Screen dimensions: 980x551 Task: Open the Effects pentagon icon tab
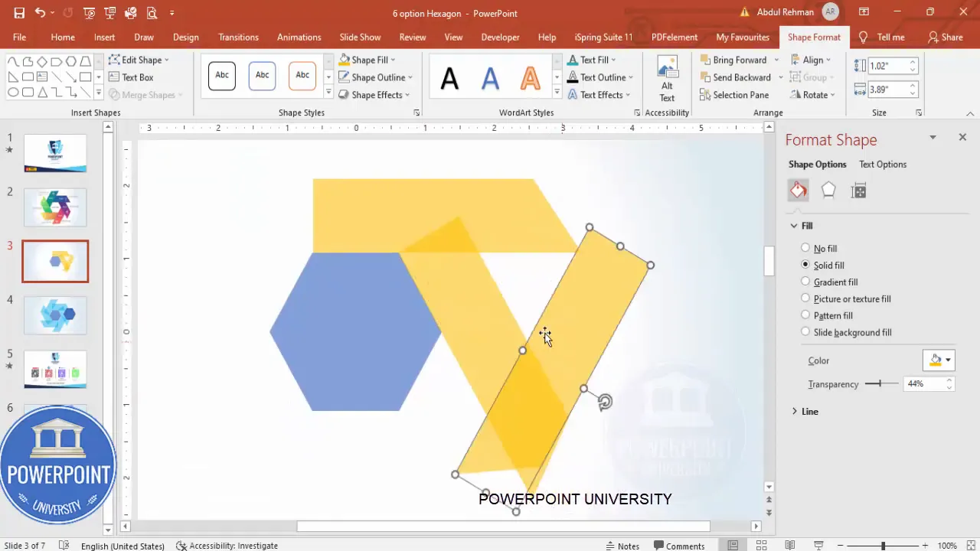coord(828,191)
